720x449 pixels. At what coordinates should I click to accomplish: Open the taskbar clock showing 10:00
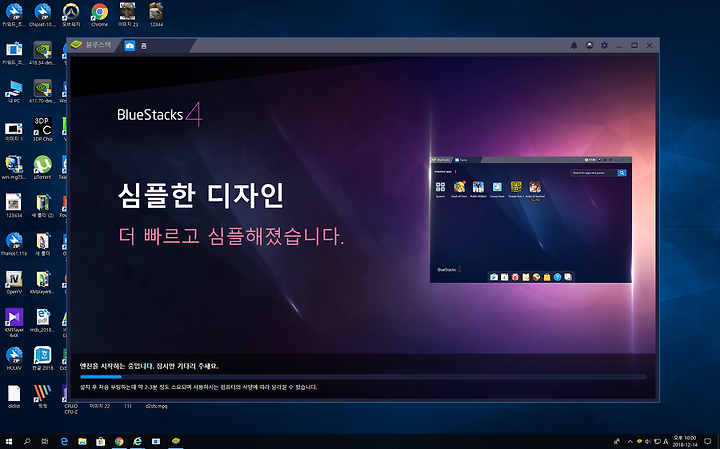click(685, 441)
